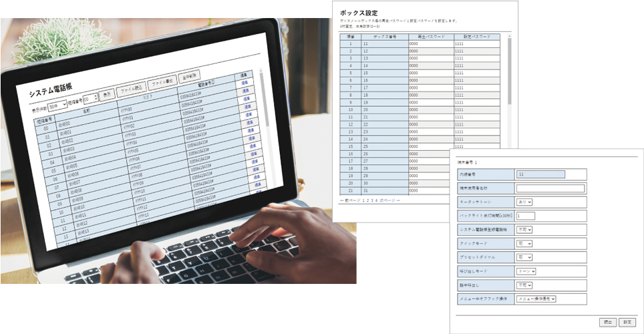Click the 表示 button in システム電話帳
Viewport: 644px width, 334px height.
[107, 94]
